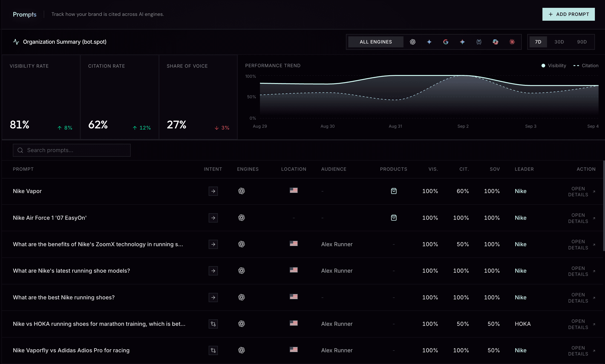
Task: Switch time range to 30D
Action: click(x=559, y=42)
